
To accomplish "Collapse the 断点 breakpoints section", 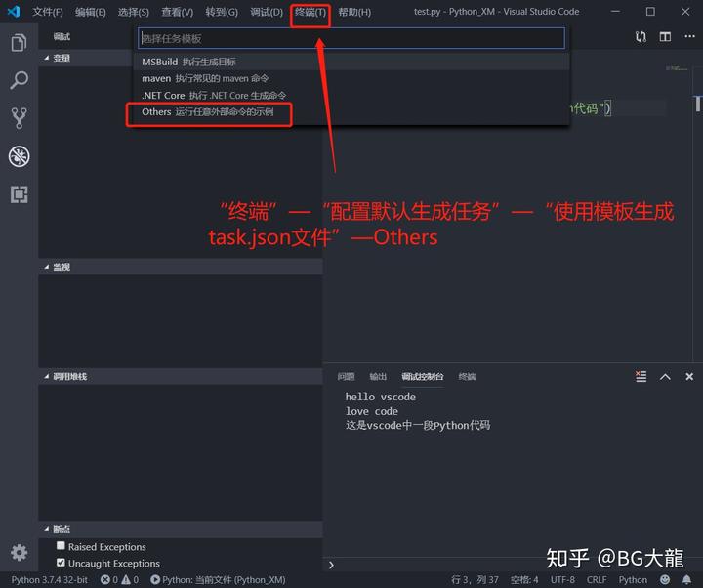I will click(x=181, y=529).
